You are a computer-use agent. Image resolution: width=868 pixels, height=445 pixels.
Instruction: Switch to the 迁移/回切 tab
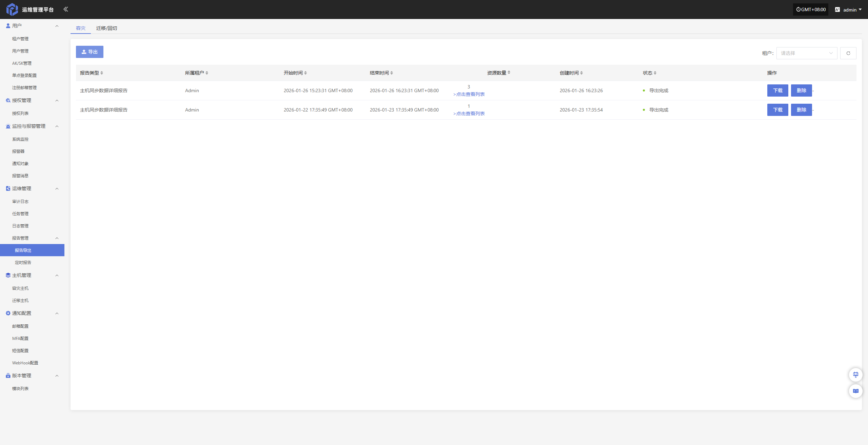point(106,28)
